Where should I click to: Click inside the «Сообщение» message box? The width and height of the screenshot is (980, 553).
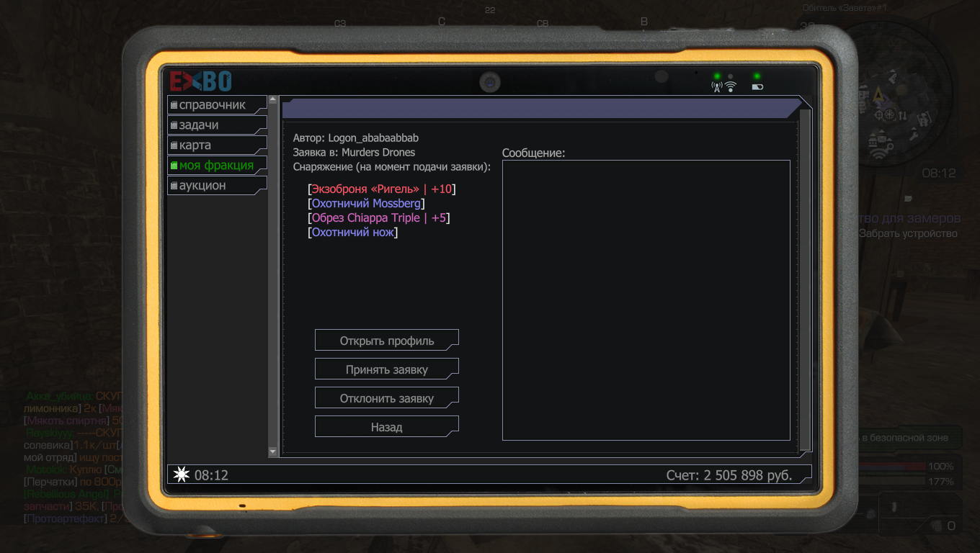(x=646, y=300)
